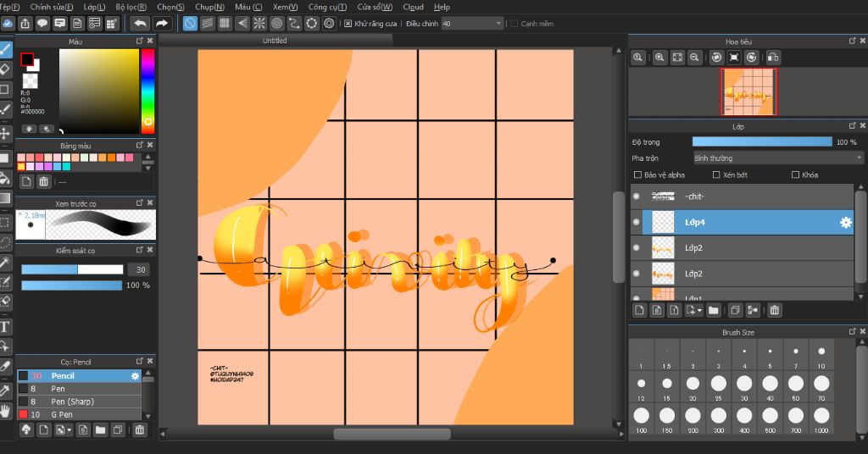868x454 pixels.
Task: Open the Bộ lọc menu
Action: tap(131, 7)
